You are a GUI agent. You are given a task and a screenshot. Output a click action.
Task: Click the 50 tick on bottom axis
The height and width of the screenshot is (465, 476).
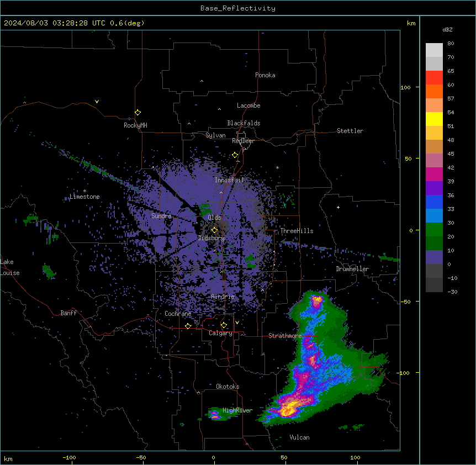(x=283, y=457)
